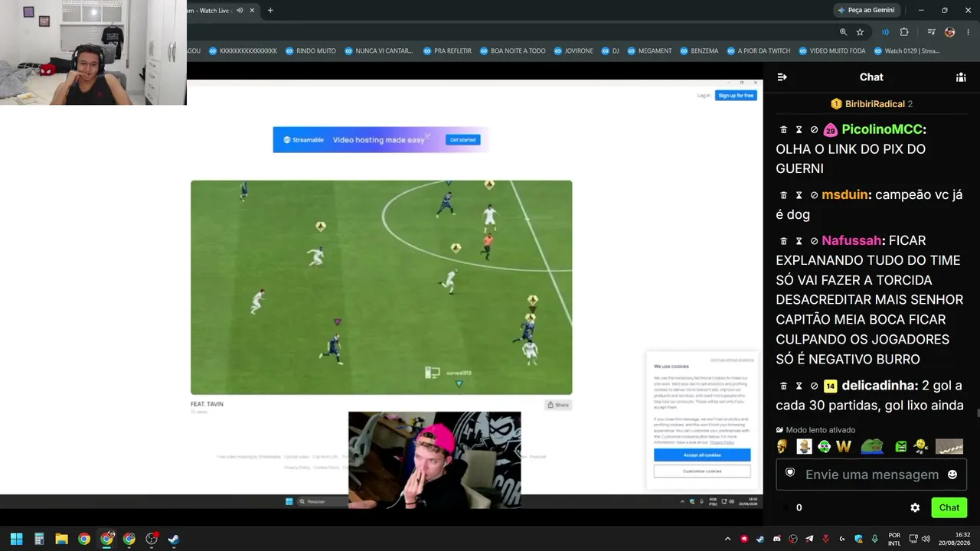This screenshot has width=980, height=551.
Task: Pick the Pepe frog emote
Action: pos(872,446)
